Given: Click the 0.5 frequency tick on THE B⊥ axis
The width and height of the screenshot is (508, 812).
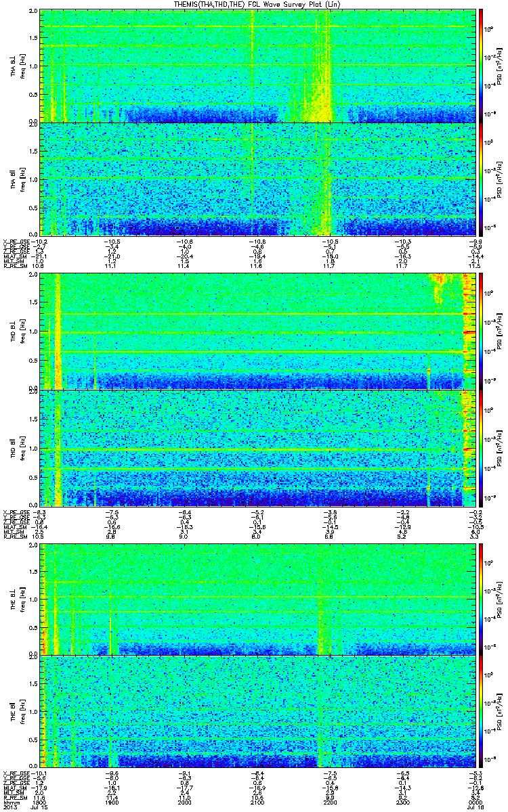Looking at the screenshot, I should pos(34,627).
